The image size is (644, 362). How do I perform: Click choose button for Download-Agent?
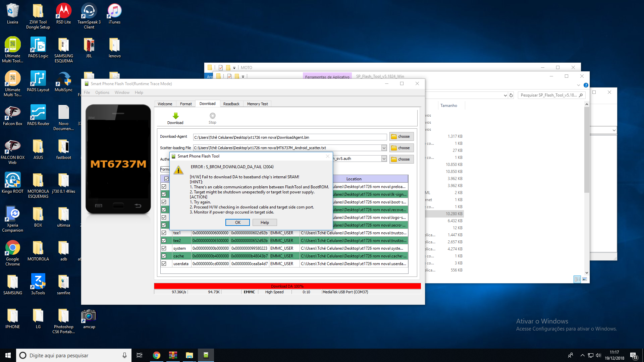(401, 137)
